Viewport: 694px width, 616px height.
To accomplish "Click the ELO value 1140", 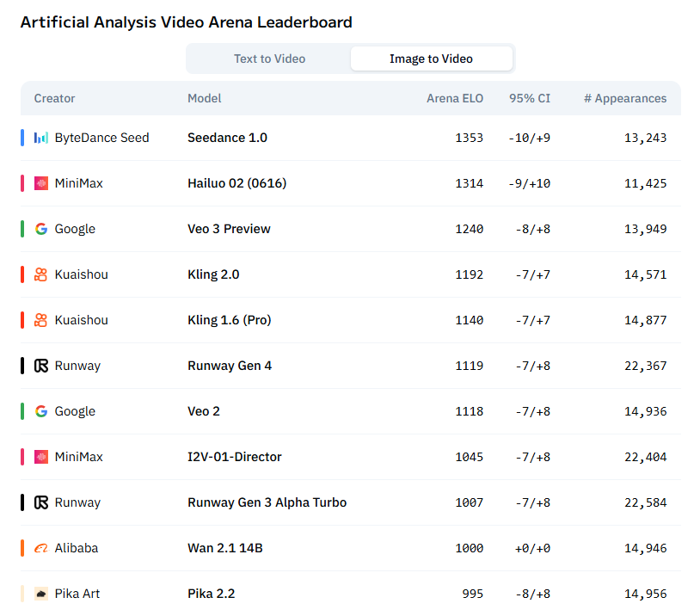I will (470, 320).
